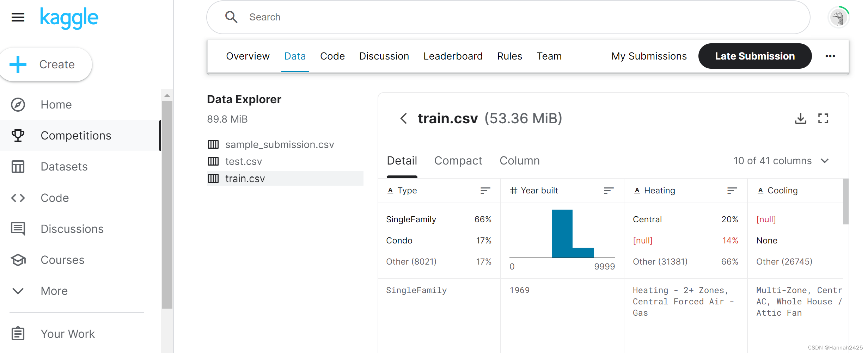Go back using the arrow beside train.csv
Image resolution: width=868 pixels, height=353 pixels.
tap(404, 118)
